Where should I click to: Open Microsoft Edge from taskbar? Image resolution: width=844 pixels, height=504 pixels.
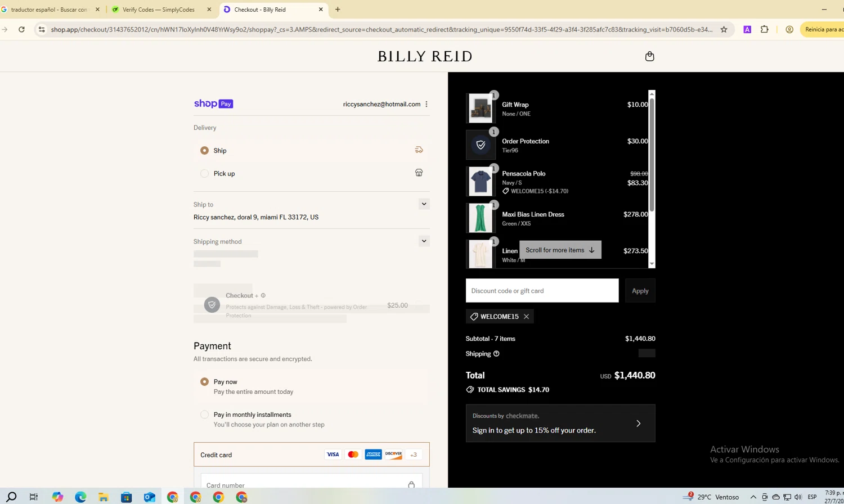tap(80, 497)
